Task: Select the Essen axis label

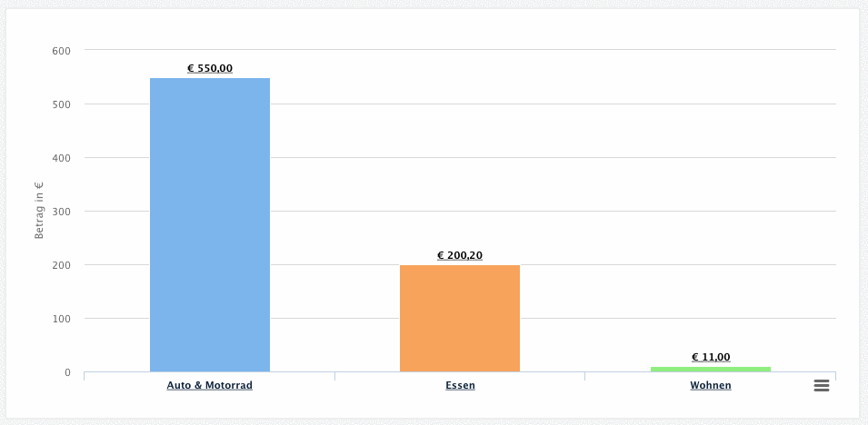Action: (460, 385)
